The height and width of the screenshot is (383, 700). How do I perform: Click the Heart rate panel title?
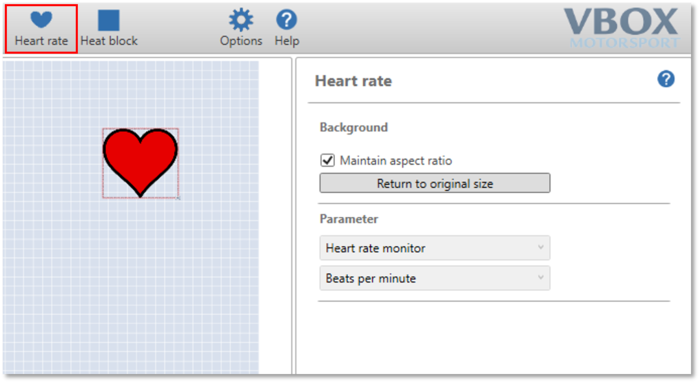pos(354,81)
